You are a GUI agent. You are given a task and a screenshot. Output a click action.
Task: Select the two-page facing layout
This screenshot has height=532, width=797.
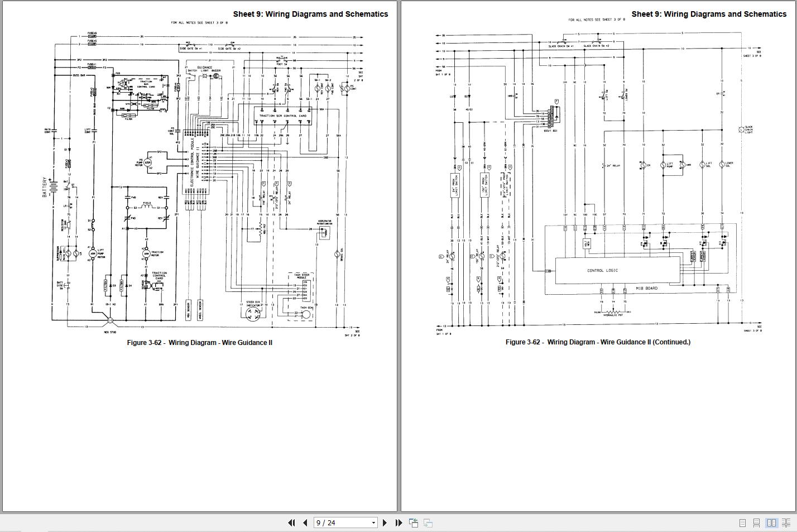pyautogui.click(x=771, y=523)
